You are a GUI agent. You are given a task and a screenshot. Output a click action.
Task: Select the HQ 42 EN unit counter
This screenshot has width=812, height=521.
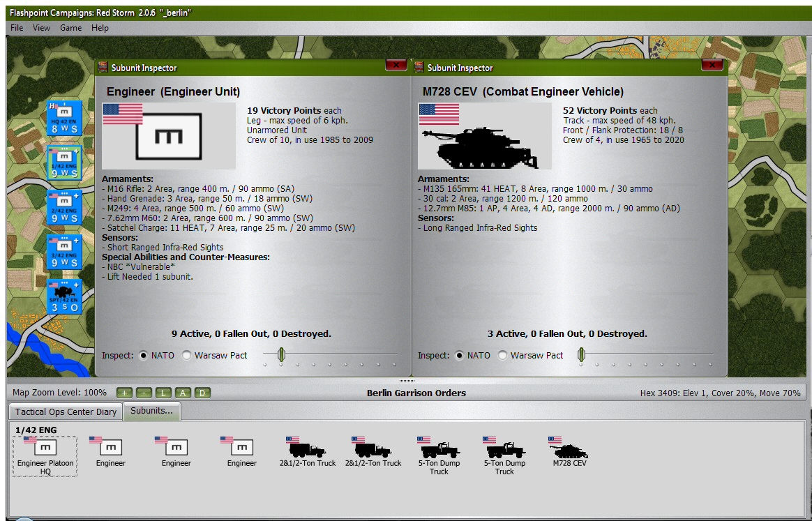point(64,118)
